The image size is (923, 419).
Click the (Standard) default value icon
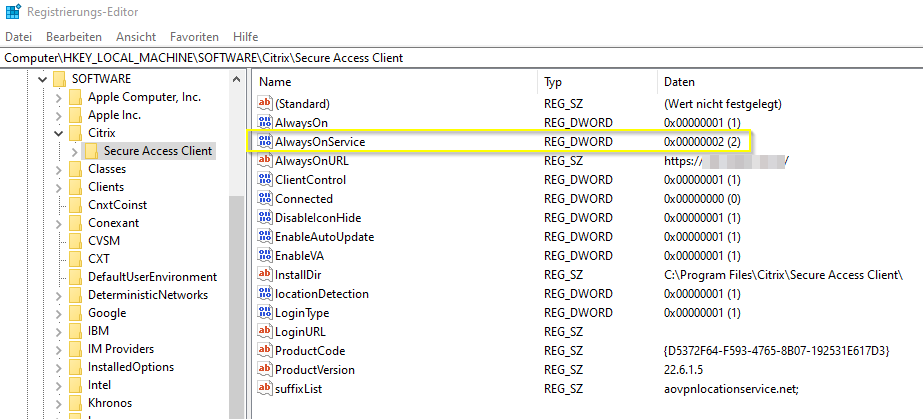tap(265, 104)
